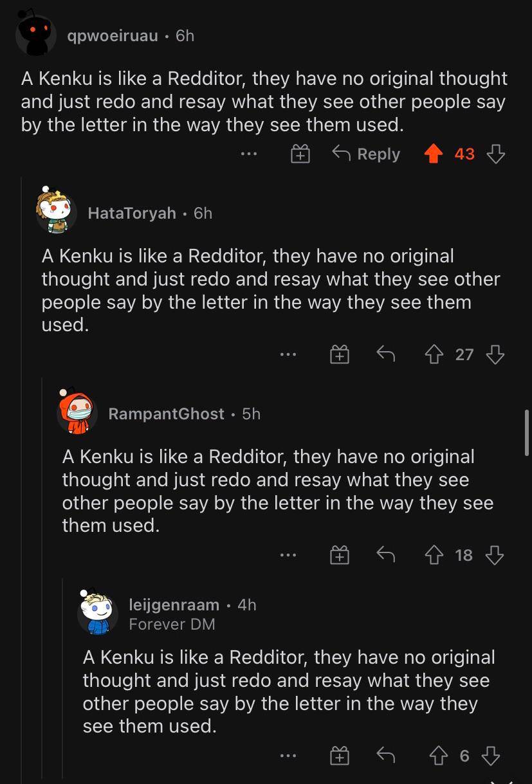Viewport: 532px width, 784px height.
Task: Open RampantGhost's profile via the username
Action: point(166,414)
